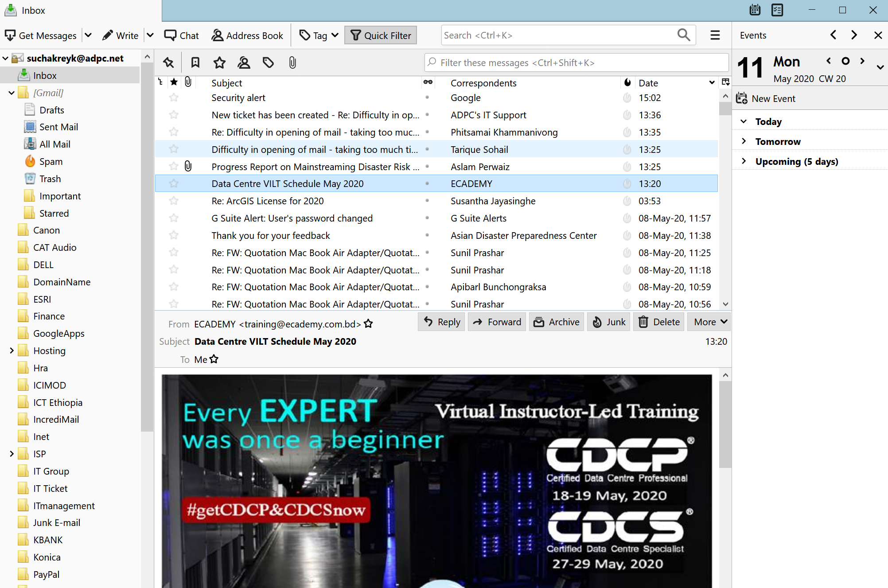Filter messages by attachment paperclip icon
Screen dimensions: 888x588
[x=292, y=62]
